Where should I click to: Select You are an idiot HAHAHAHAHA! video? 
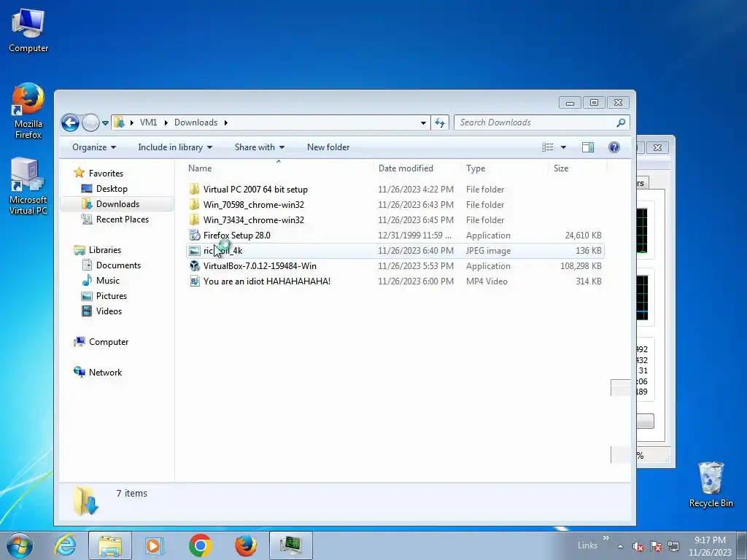click(x=267, y=281)
